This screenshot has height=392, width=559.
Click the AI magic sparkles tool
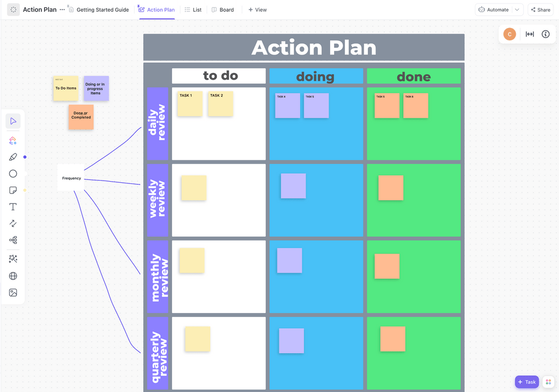tap(13, 259)
